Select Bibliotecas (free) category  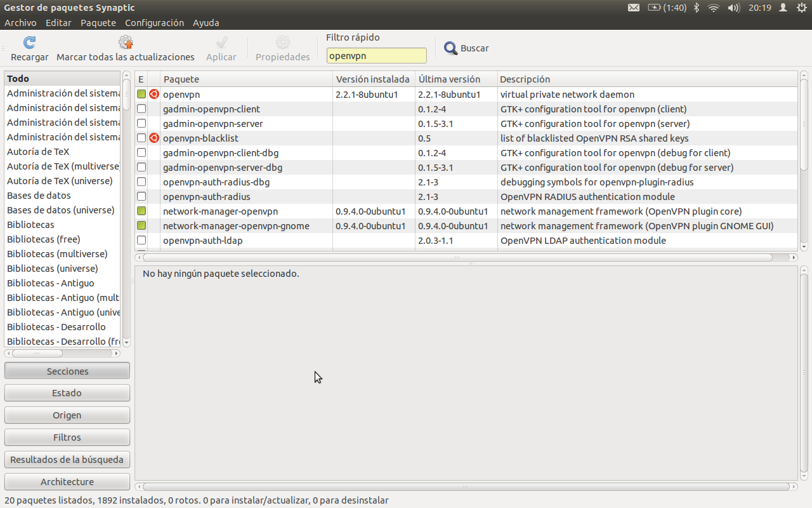[62, 239]
